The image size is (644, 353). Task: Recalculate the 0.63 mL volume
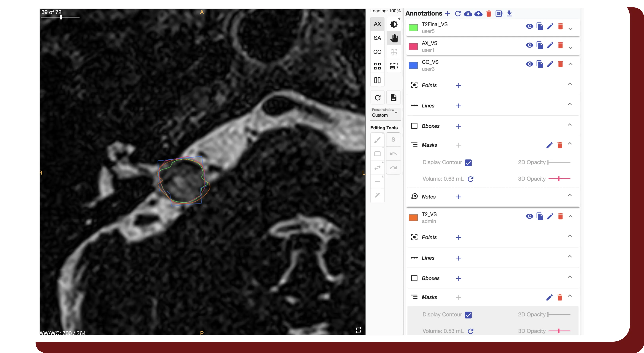pos(471,179)
